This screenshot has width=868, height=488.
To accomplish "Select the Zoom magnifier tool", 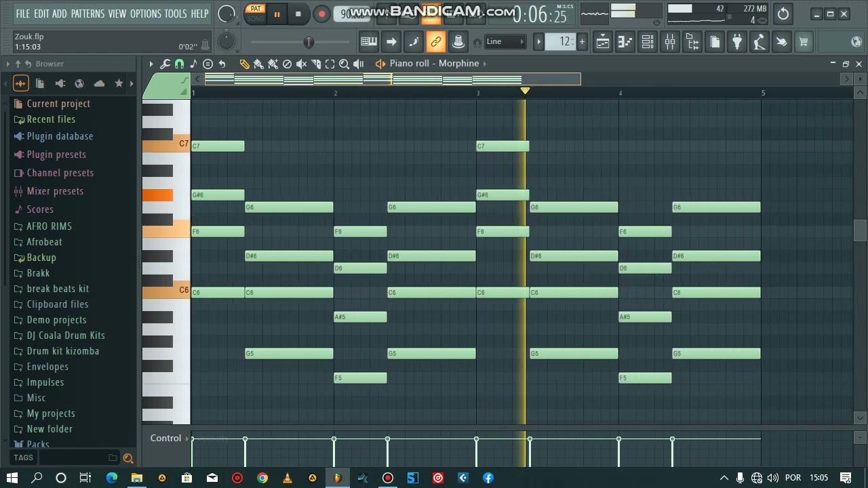I will [344, 64].
